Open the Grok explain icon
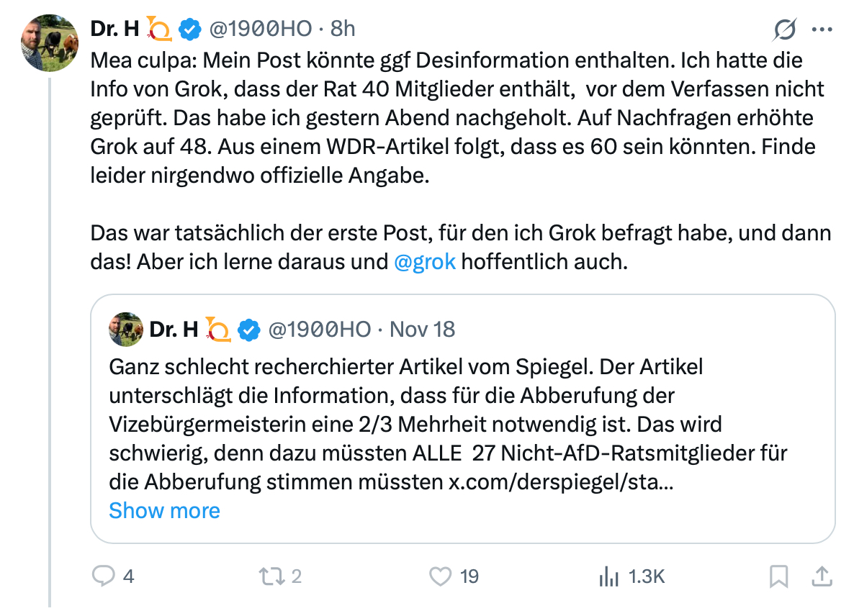854x616 pixels. (x=785, y=30)
